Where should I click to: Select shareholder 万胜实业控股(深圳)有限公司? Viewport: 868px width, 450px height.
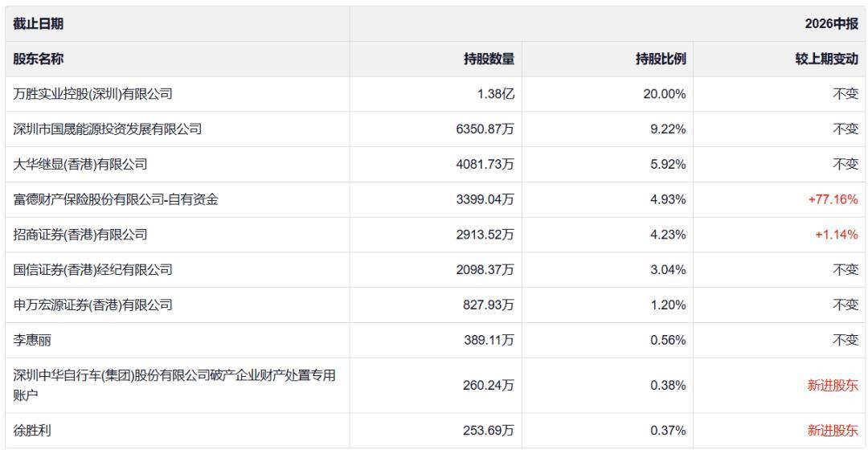point(92,94)
